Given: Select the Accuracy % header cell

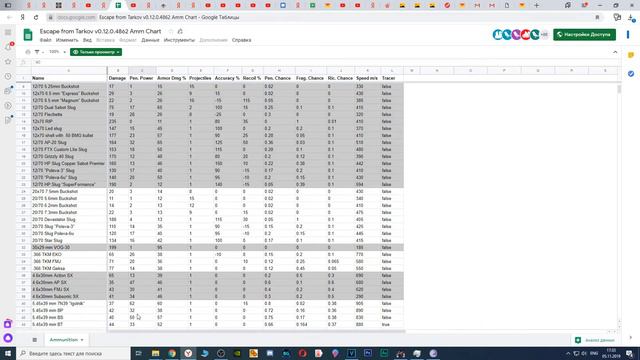Looking at the screenshot, I should pos(227,78).
